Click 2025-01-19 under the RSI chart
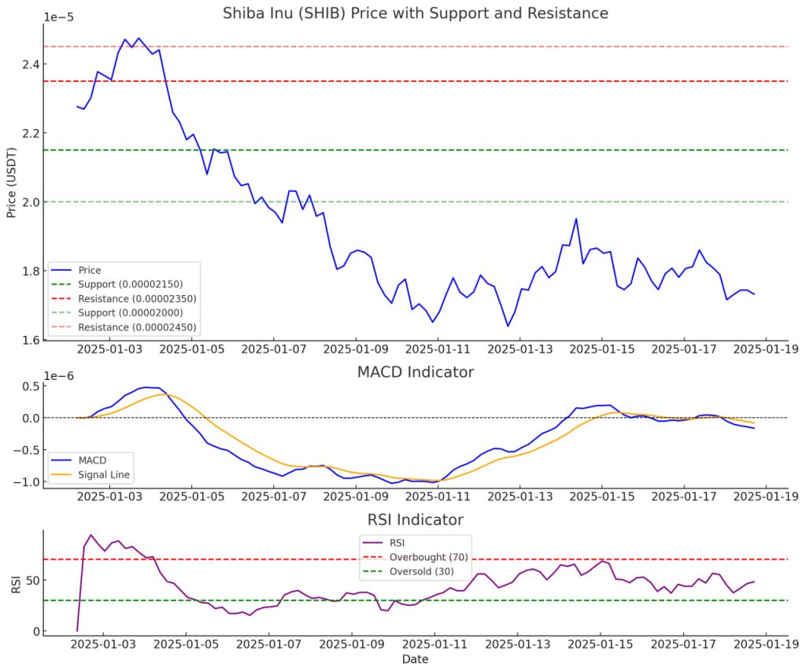 tap(767, 644)
